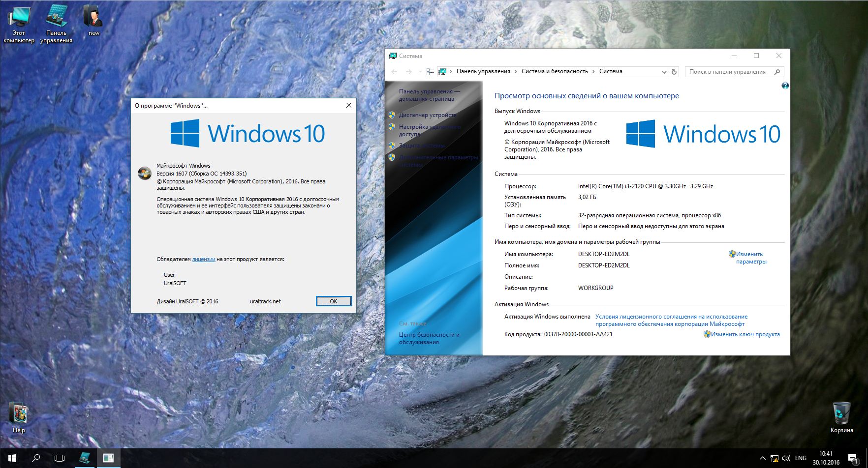Viewport: 868px width, 468px height.
Task: Open the recent locations dropdown arrow
Action: click(420, 72)
